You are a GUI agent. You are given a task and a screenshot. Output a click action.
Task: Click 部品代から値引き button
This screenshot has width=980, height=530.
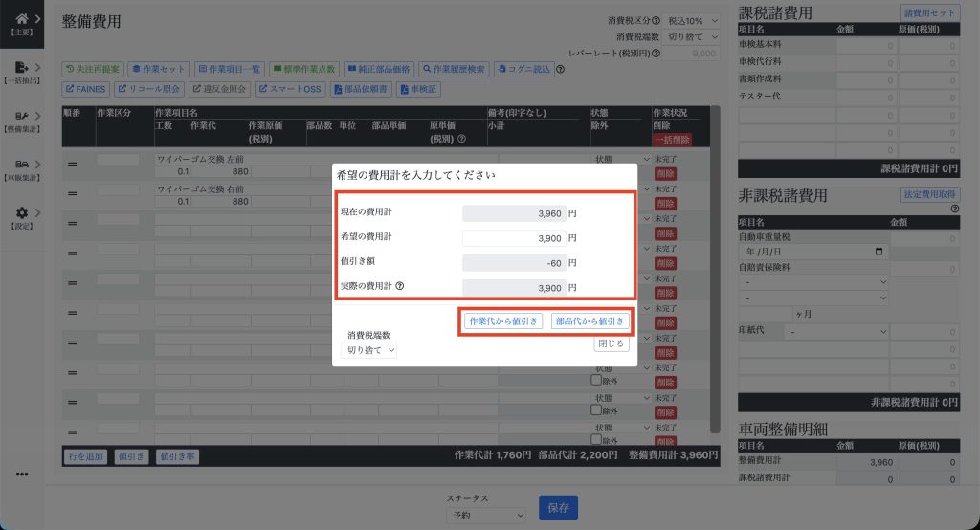click(590, 321)
